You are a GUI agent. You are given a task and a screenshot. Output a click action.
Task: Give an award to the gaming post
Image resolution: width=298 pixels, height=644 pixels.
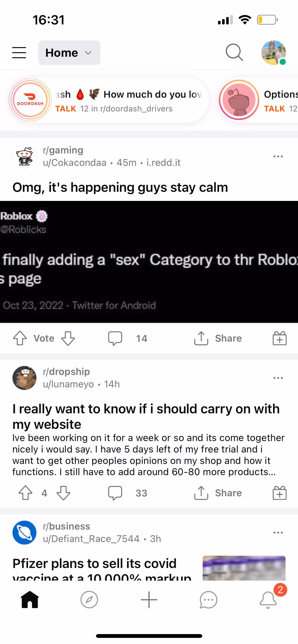click(280, 338)
